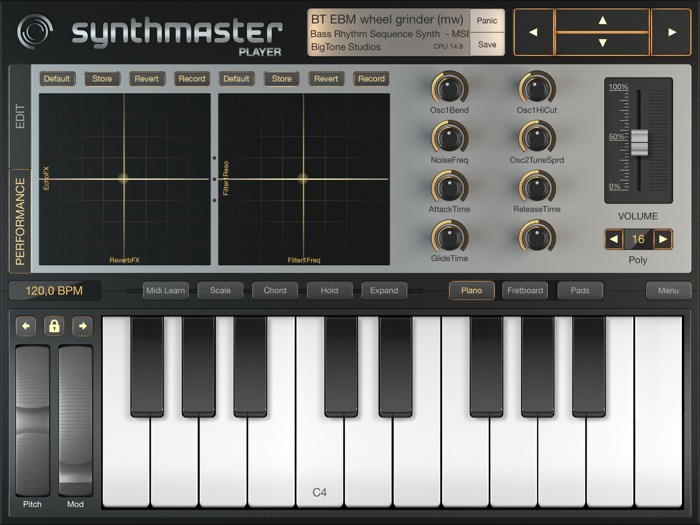
Task: Click Store above the Filter1Freq pad
Action: (x=282, y=79)
